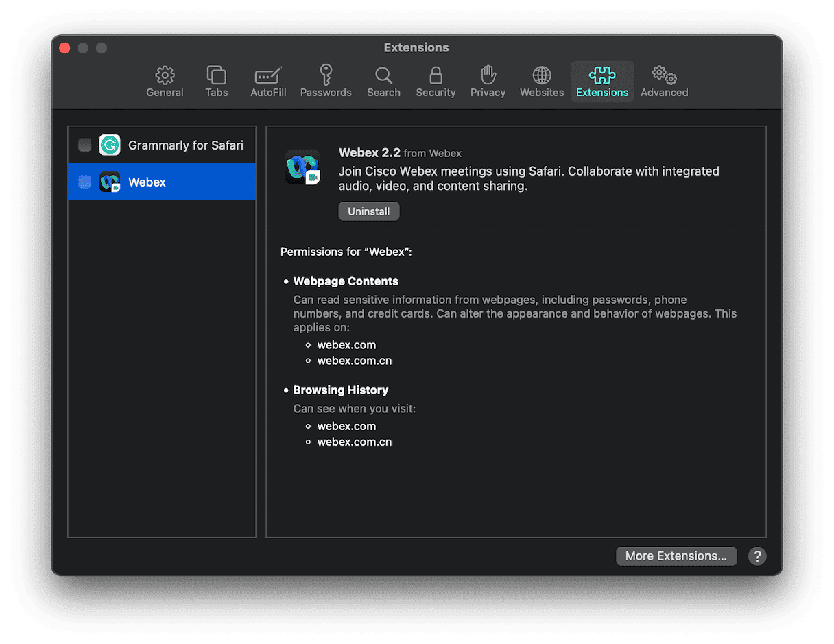Close the Extensions preferences window

pos(64,48)
